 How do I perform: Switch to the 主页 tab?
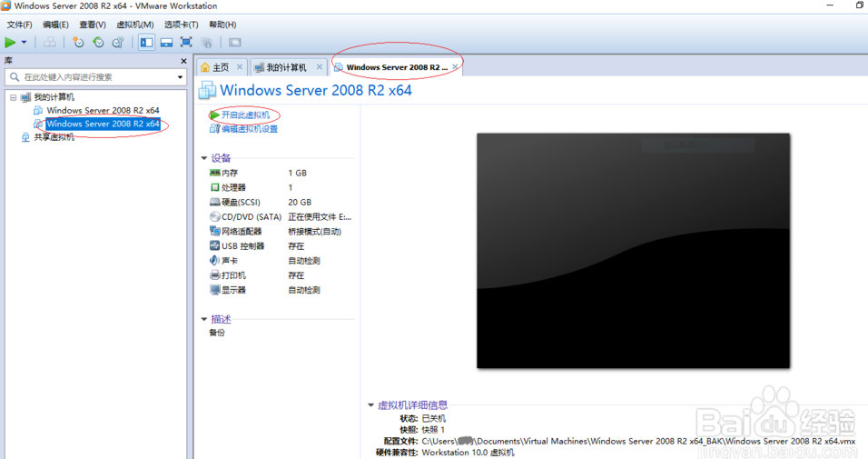pos(221,67)
